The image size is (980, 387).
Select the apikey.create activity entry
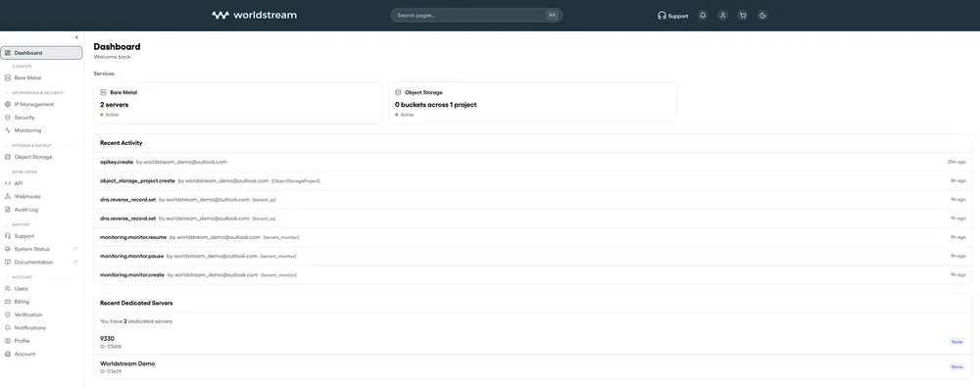[532, 162]
